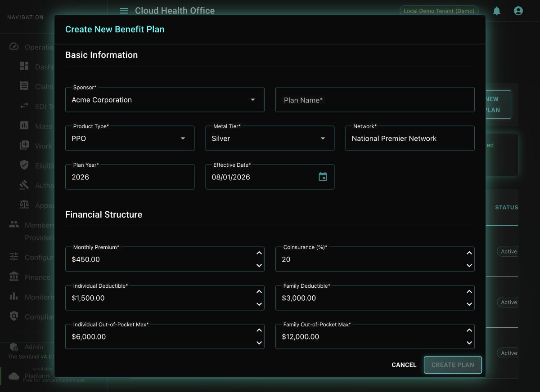Click the Plan Name input field
This screenshot has width=540, height=392.
(x=375, y=100)
